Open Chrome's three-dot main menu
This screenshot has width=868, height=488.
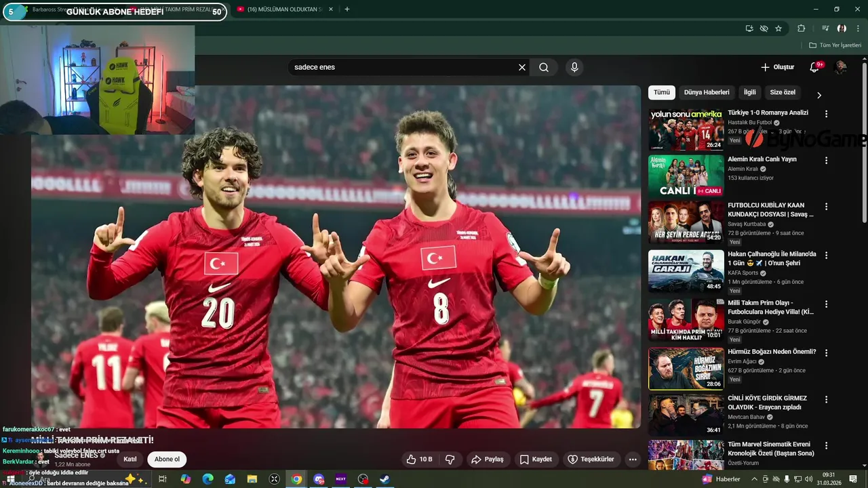pyautogui.click(x=858, y=28)
